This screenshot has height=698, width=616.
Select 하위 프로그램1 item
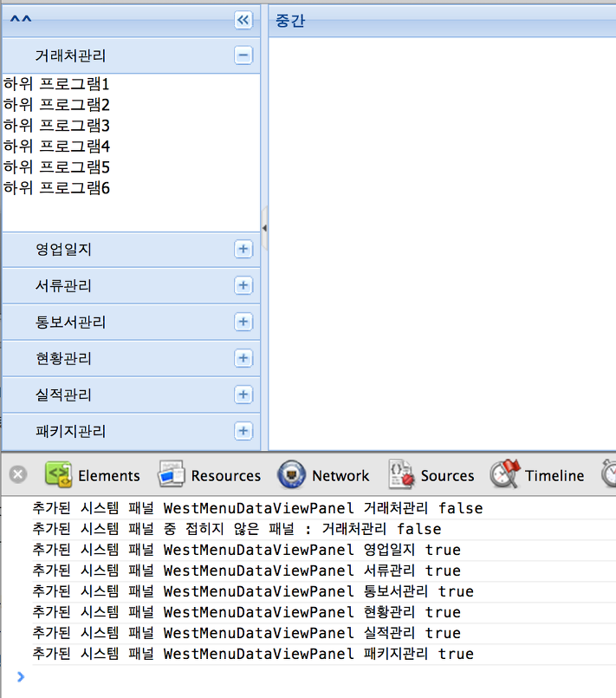tap(56, 84)
